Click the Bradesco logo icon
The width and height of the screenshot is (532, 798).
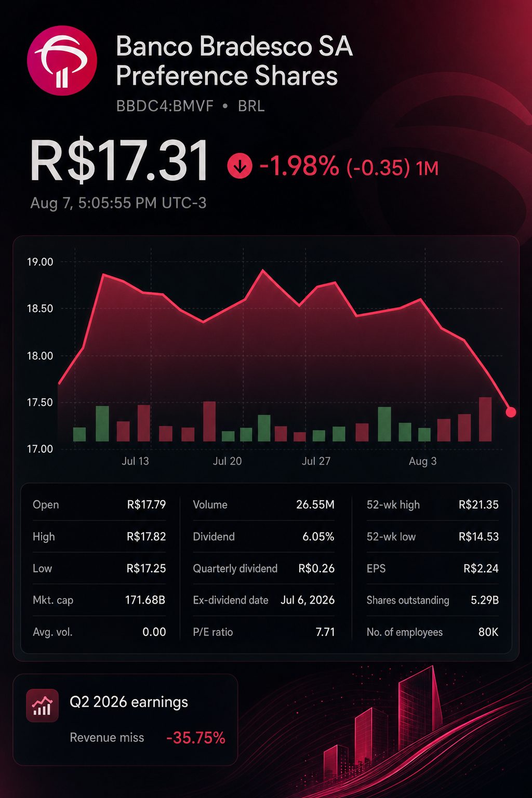click(x=62, y=61)
